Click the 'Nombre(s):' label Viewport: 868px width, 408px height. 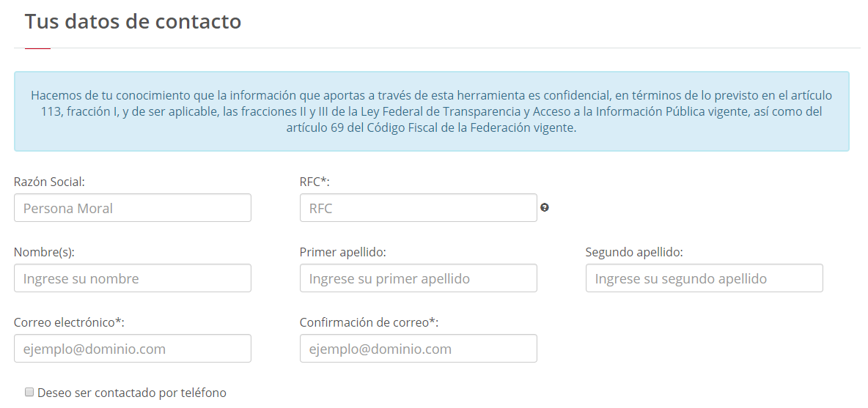pyautogui.click(x=44, y=252)
